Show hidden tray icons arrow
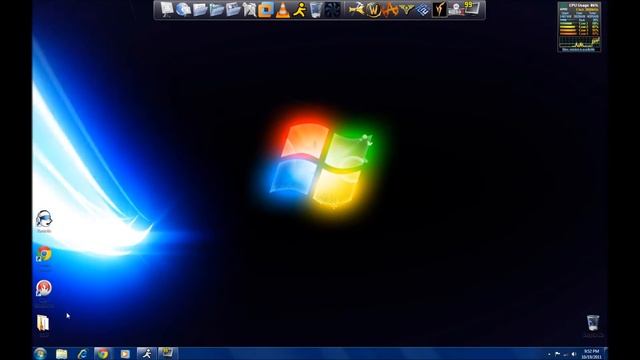Screen dimensions: 640x360 click(549, 354)
